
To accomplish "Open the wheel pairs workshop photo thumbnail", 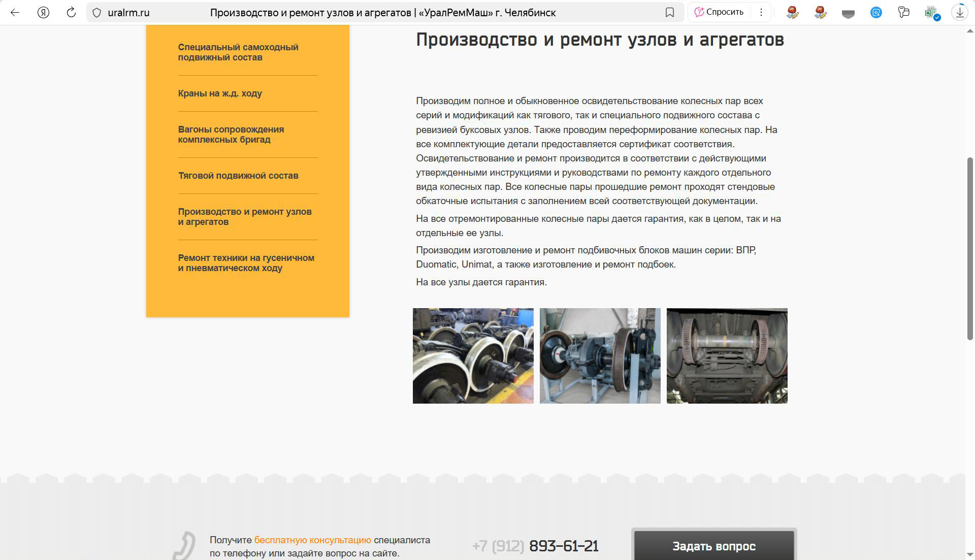I will tap(473, 356).
